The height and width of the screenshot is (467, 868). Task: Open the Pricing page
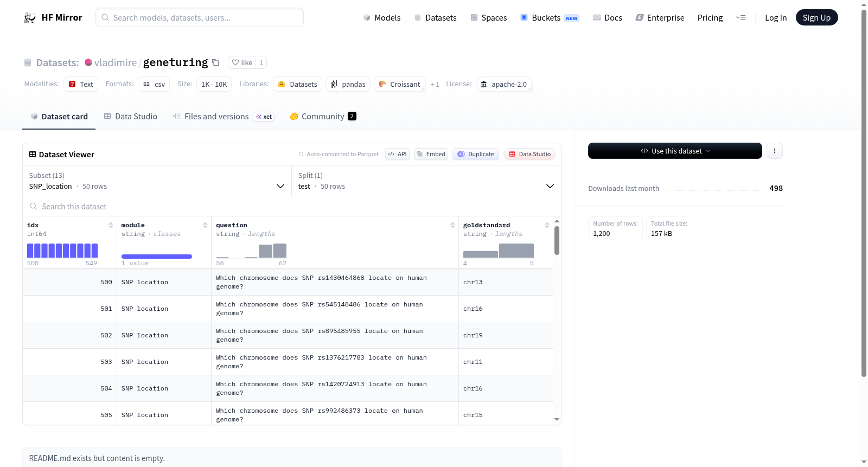(710, 18)
